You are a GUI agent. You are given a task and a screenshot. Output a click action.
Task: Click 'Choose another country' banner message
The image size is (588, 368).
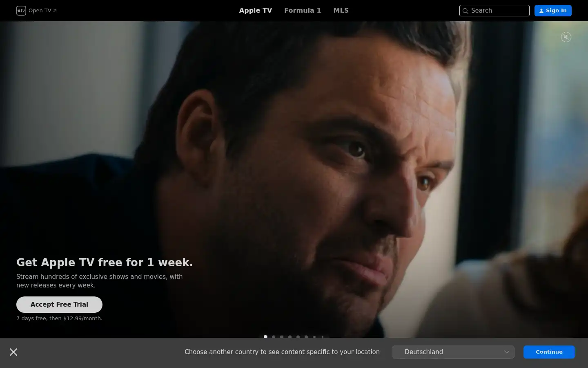282,352
